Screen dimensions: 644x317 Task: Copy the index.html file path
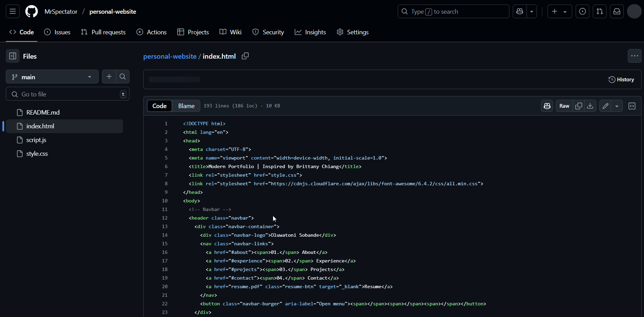245,56
